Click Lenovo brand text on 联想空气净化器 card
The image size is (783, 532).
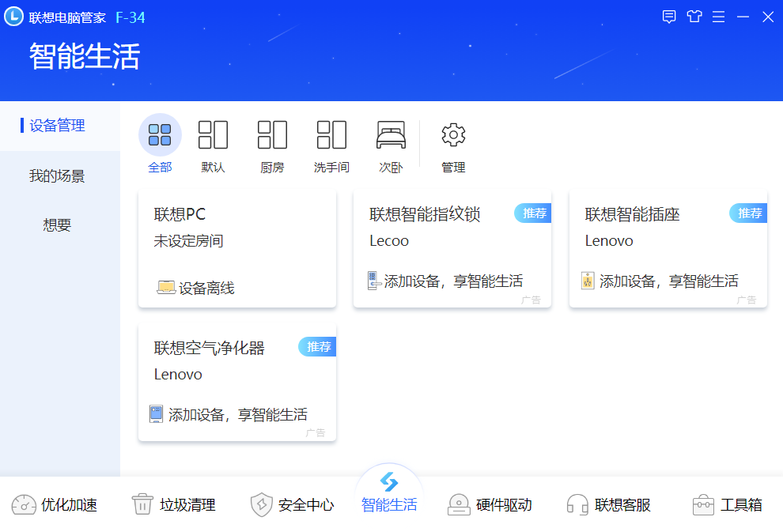tap(178, 374)
